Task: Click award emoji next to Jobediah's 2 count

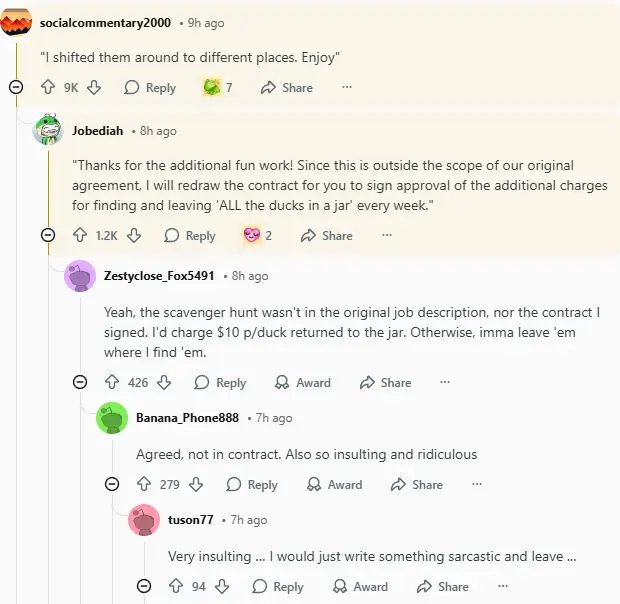Action: [x=251, y=236]
